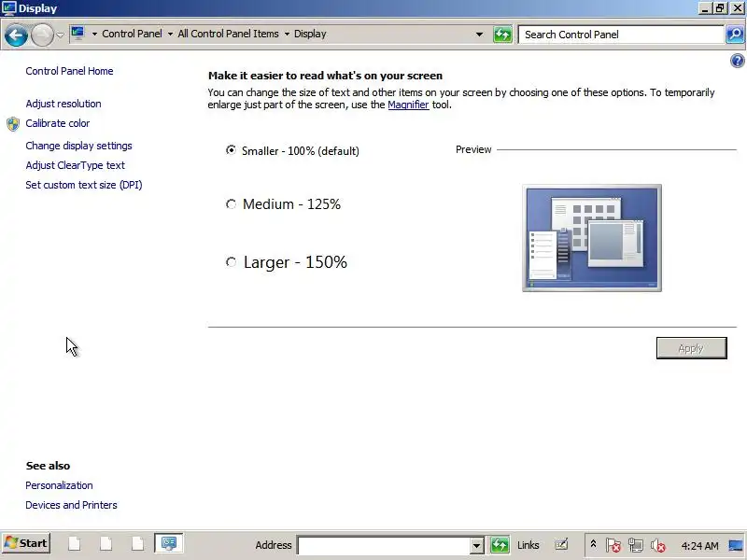
Task: Open the Tablet PC Input Panel icon
Action: [561, 544]
